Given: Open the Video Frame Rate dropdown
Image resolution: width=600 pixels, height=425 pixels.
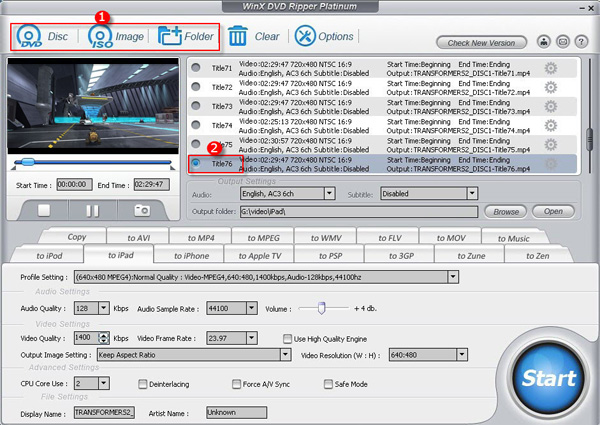Looking at the screenshot, I should (x=251, y=338).
